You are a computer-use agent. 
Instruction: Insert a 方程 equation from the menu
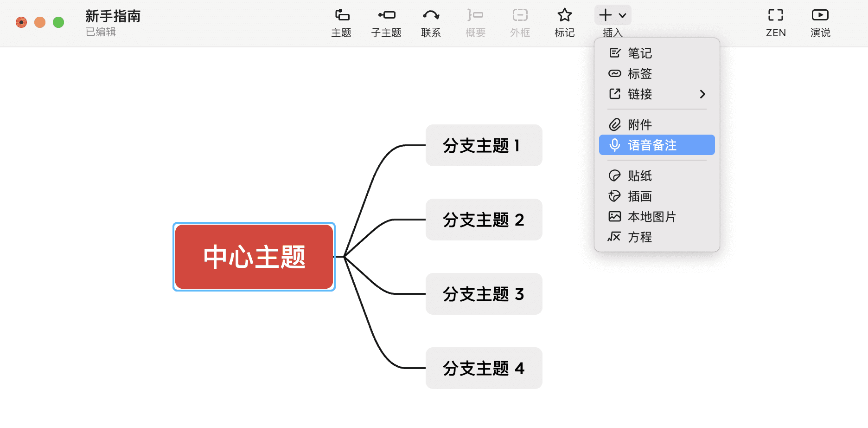[x=640, y=237]
